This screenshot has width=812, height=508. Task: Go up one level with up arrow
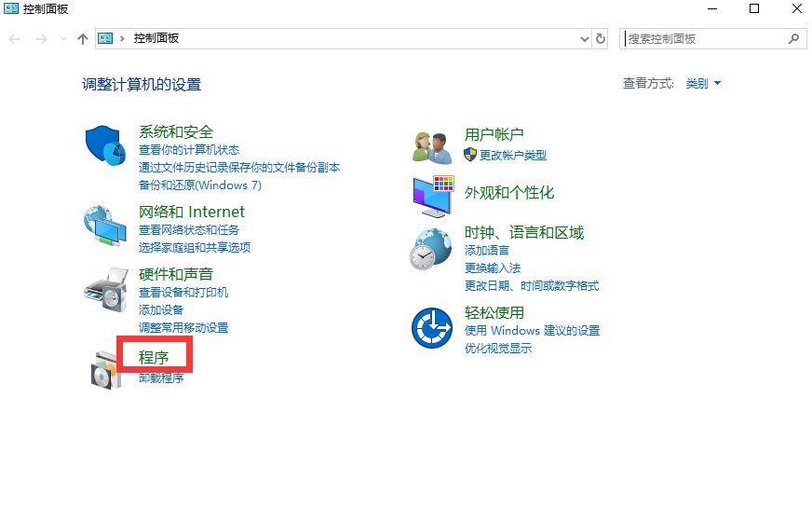(82, 39)
